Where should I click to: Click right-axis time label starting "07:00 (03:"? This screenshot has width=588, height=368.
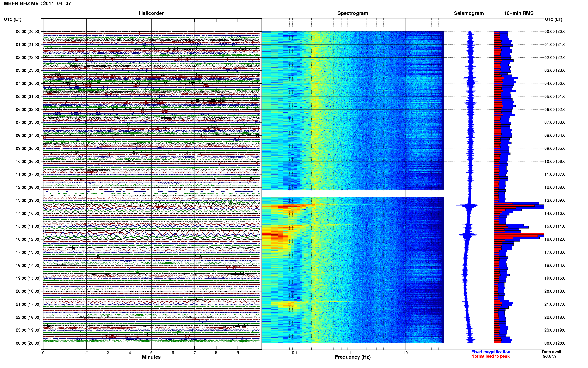click(x=555, y=122)
